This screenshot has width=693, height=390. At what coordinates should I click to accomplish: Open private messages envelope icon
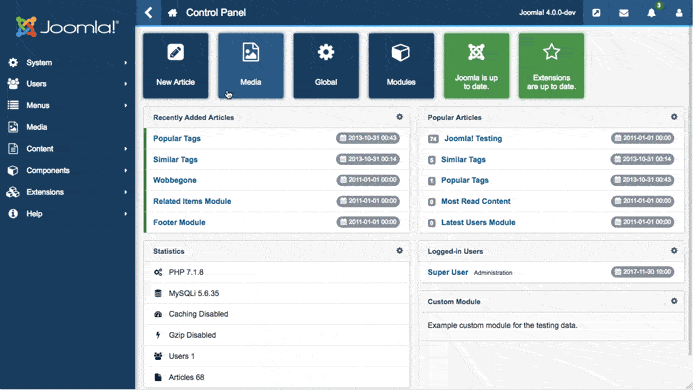click(624, 13)
